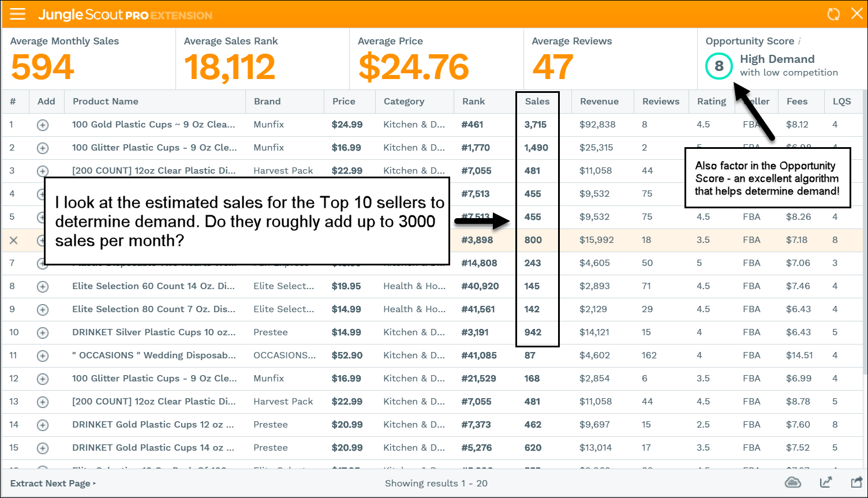Click the revenue cell "$13,014"
This screenshot has width=868, height=498.
pos(596,448)
